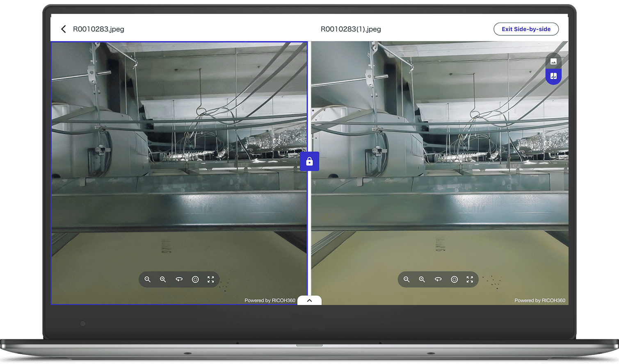
Task: Select the side-by-side view mode icon
Action: coord(553,76)
